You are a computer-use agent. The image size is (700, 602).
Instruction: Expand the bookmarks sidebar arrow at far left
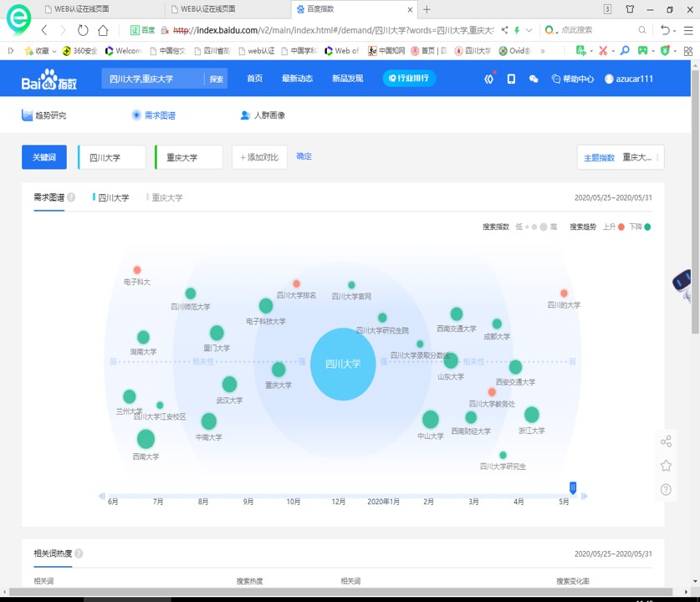11,51
